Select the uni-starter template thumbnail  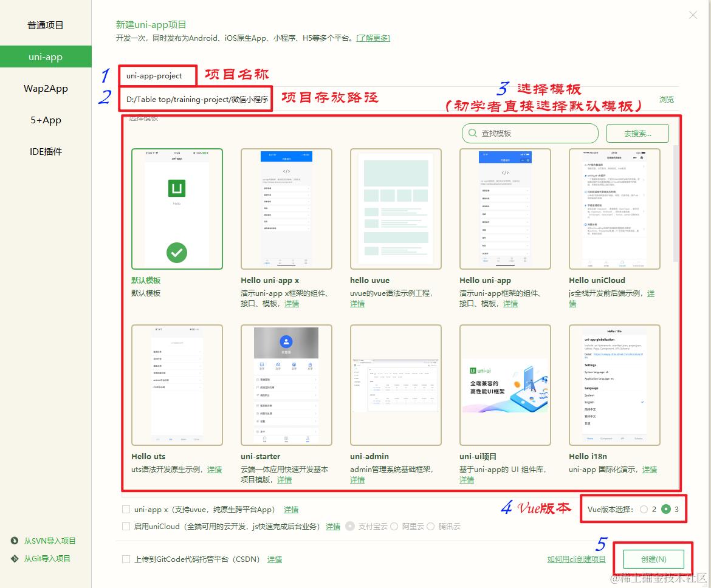click(x=286, y=385)
